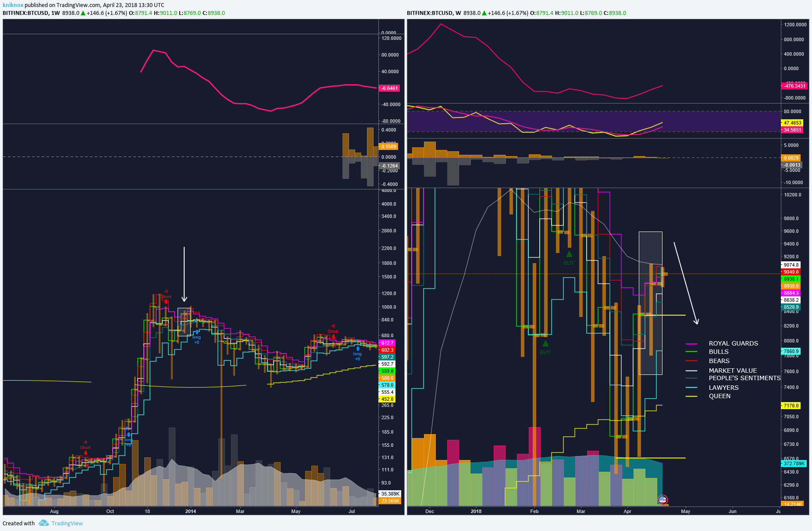Click the teal 597.2 price label
This screenshot has width=812, height=531.
(387, 357)
